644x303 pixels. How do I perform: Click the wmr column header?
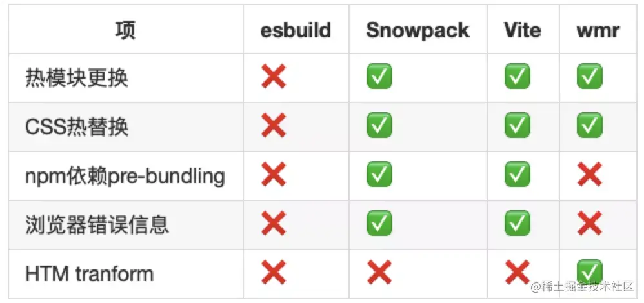coord(598,31)
